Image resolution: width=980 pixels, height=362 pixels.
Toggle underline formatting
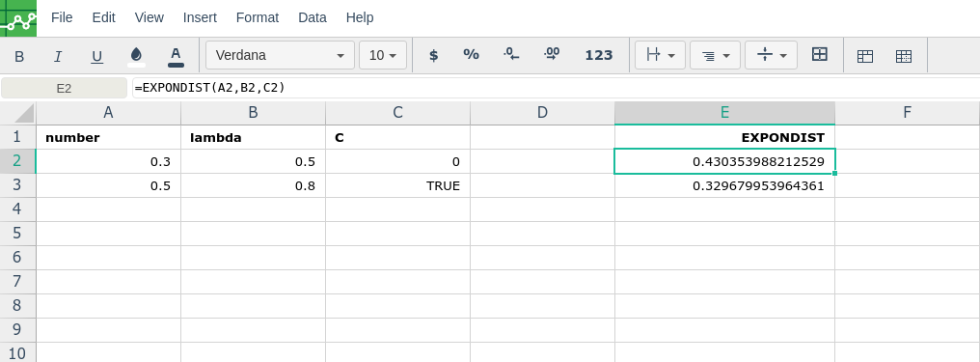point(96,56)
